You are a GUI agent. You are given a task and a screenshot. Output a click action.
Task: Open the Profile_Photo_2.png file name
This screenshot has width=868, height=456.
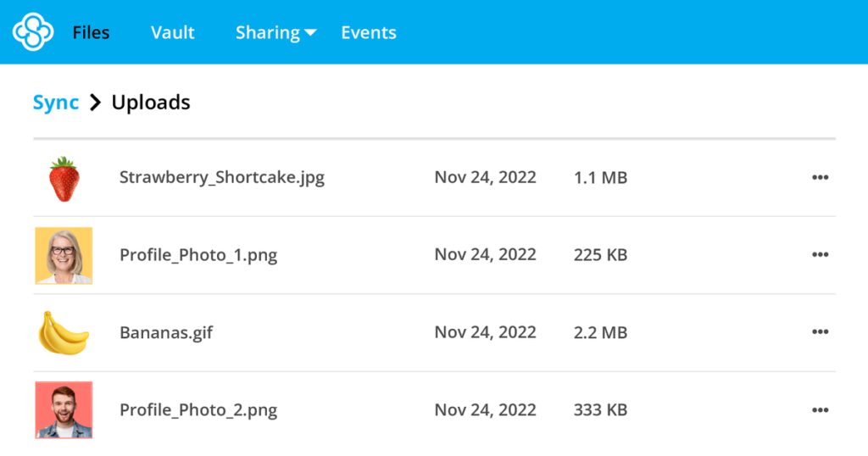pyautogui.click(x=198, y=410)
